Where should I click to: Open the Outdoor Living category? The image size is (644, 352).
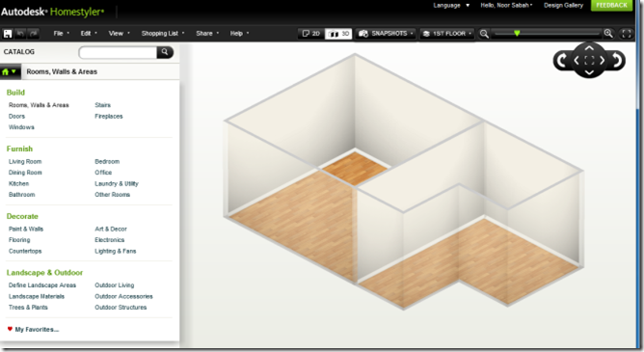(115, 285)
